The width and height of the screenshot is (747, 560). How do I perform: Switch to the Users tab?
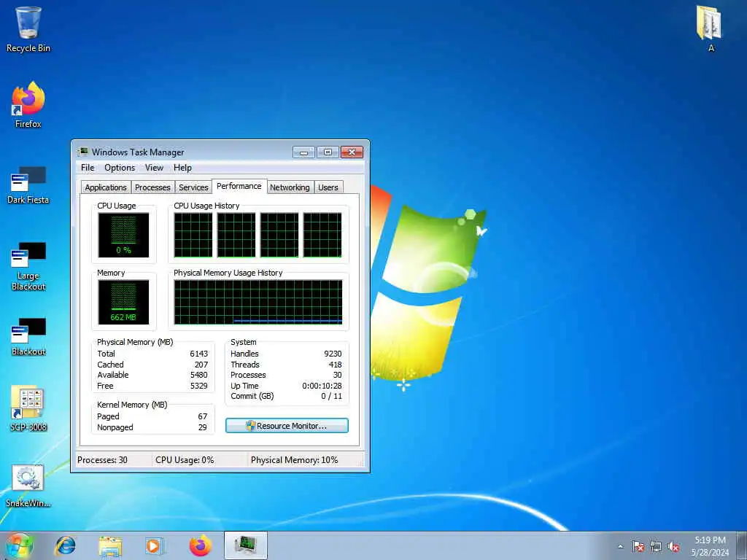[x=328, y=187]
